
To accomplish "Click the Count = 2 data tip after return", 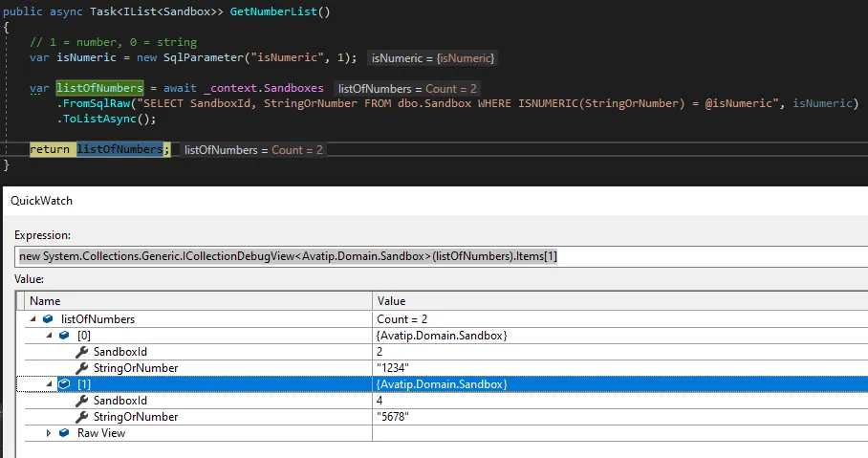I will [x=254, y=150].
